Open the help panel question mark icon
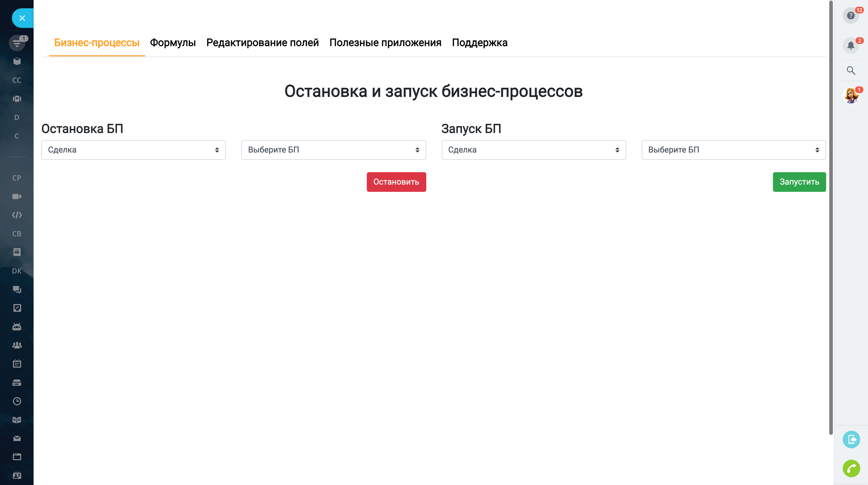 point(851,15)
